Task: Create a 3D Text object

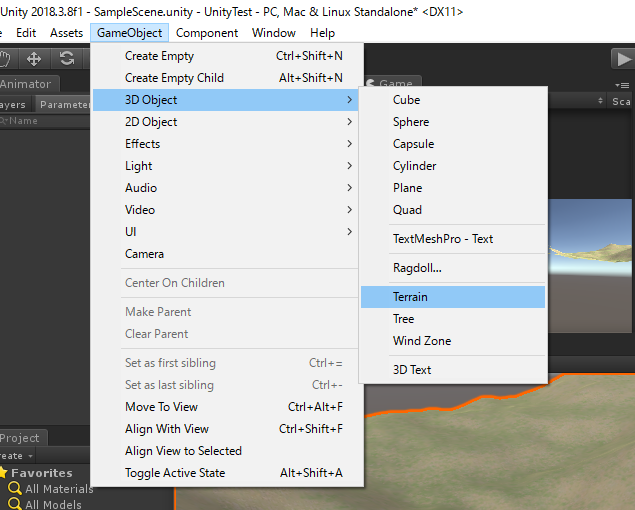Action: tap(453, 370)
